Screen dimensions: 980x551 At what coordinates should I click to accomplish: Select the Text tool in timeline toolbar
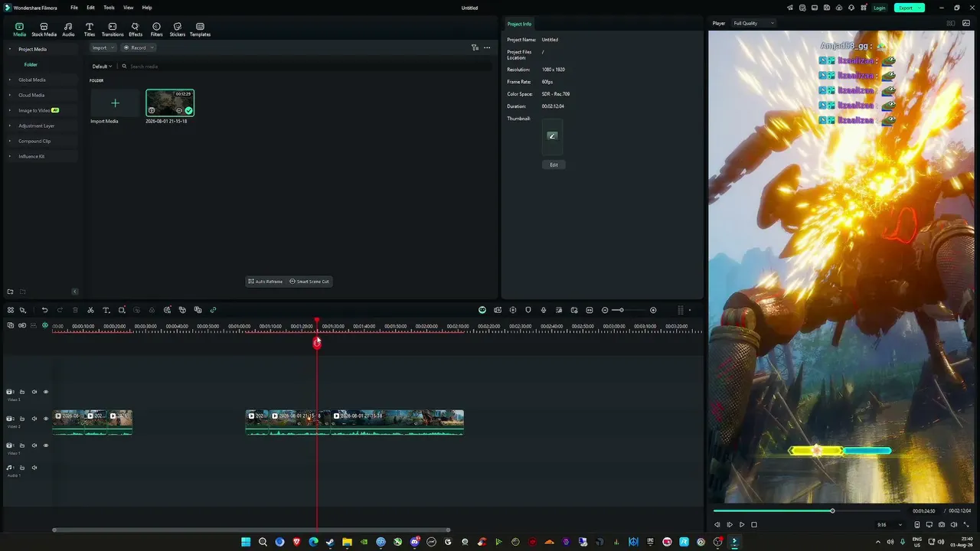tap(106, 310)
